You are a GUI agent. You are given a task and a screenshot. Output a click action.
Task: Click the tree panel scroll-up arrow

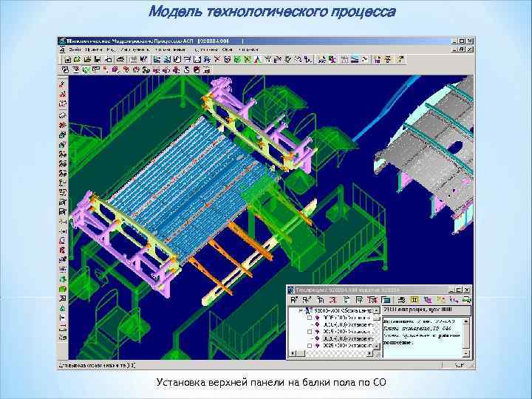coord(377,310)
